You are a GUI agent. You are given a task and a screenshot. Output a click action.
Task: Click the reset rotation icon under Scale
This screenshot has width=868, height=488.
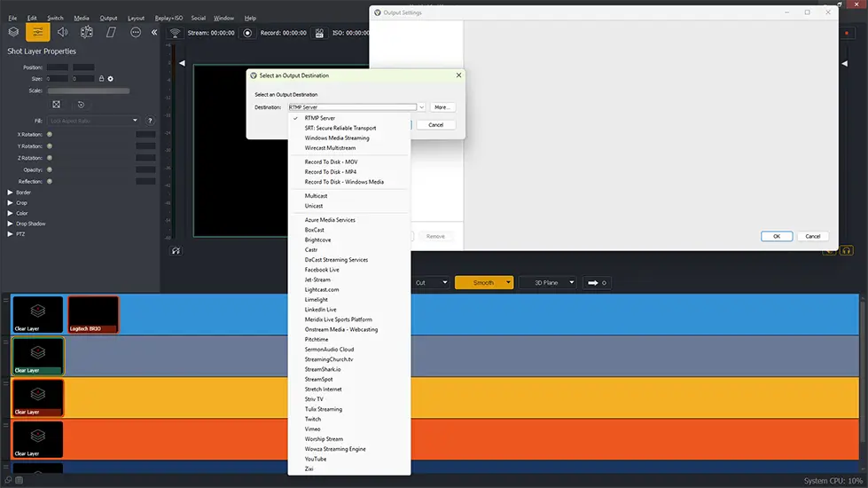point(81,104)
